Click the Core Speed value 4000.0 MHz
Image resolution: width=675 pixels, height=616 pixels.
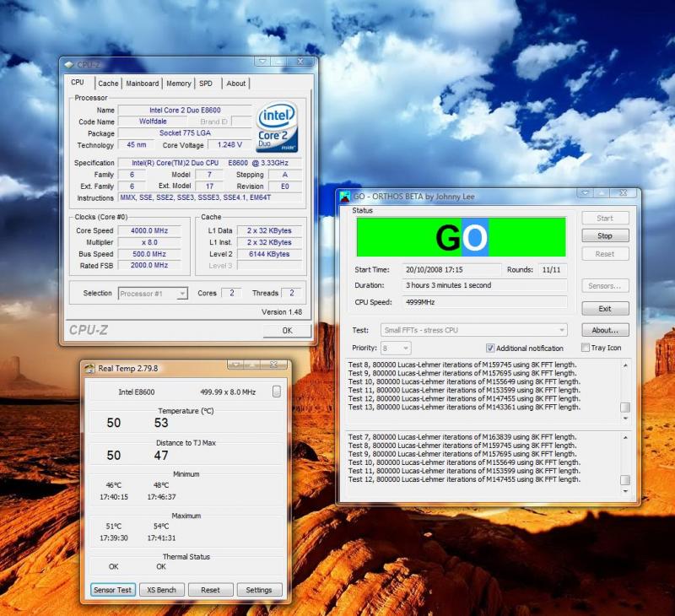[x=149, y=230]
